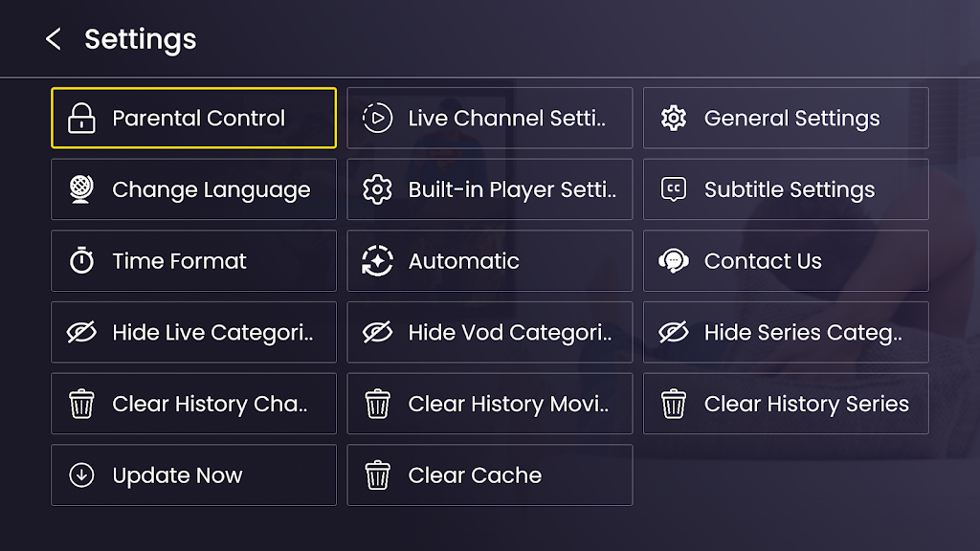Viewport: 980px width, 551px height.
Task: Open the Time Format setting
Action: click(x=193, y=261)
